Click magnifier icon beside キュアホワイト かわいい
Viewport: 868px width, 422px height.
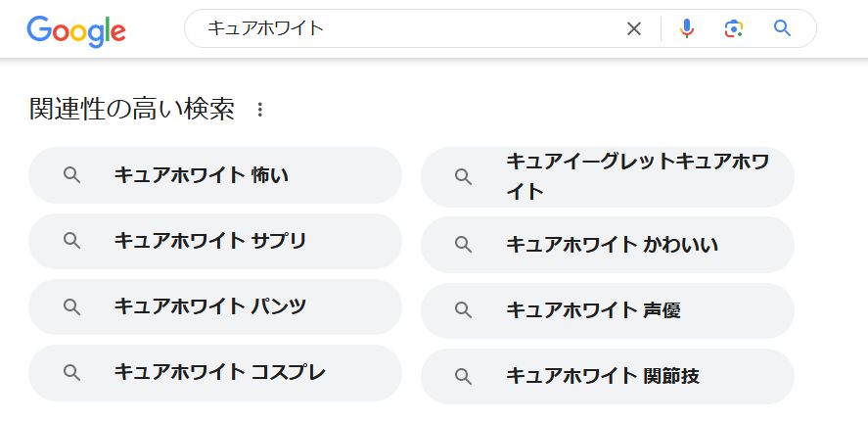[464, 245]
